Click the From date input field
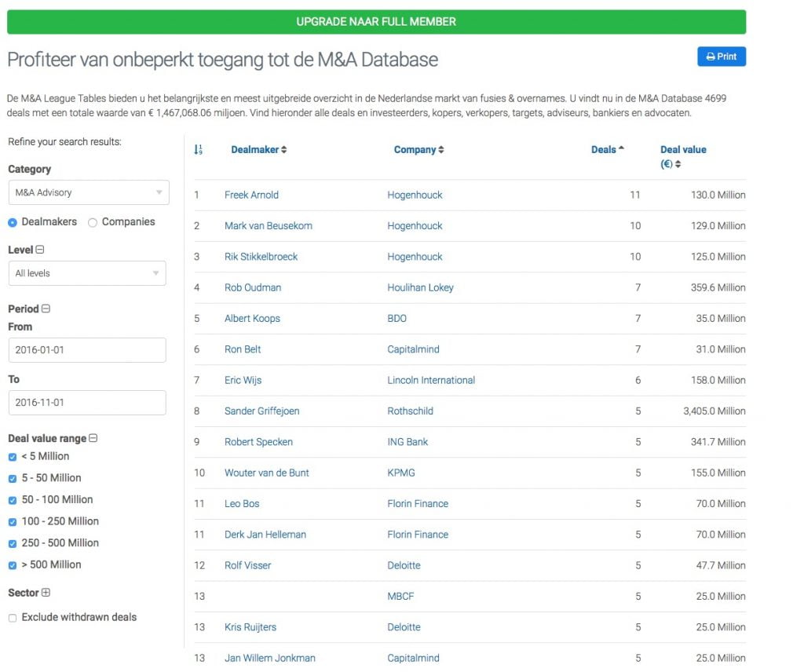The image size is (804, 672). (x=86, y=350)
